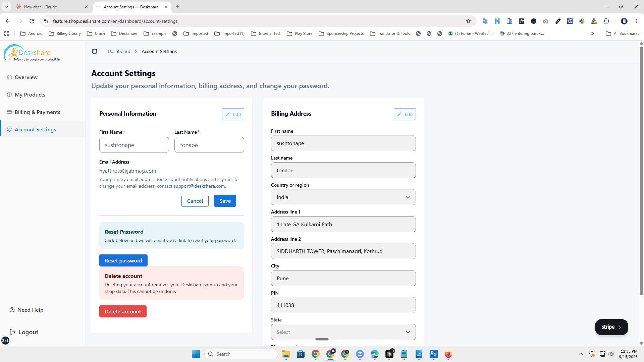Expand the State select dropdown
Screen dimensions: 644x362
(x=343, y=332)
